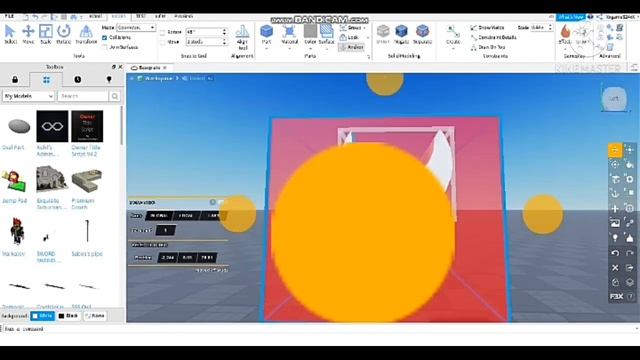Toggle the Rotate snap checkbox
The image size is (640, 360).
point(162,32)
